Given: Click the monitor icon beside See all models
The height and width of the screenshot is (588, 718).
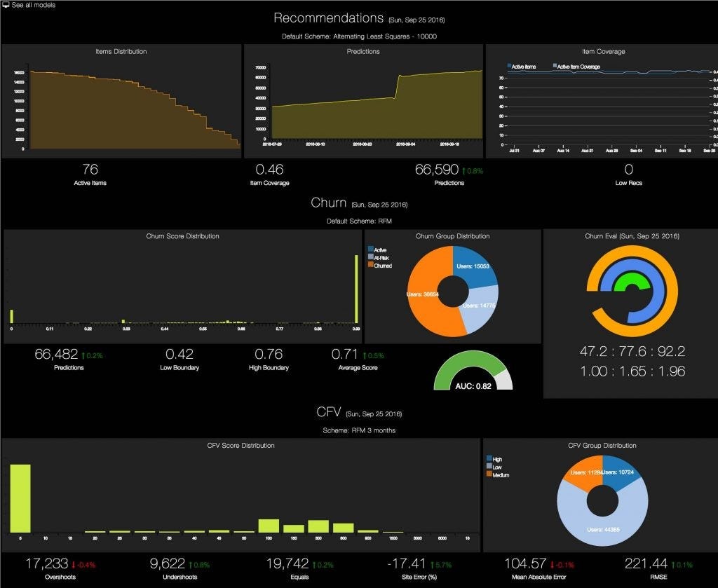Looking at the screenshot, I should (6, 5).
